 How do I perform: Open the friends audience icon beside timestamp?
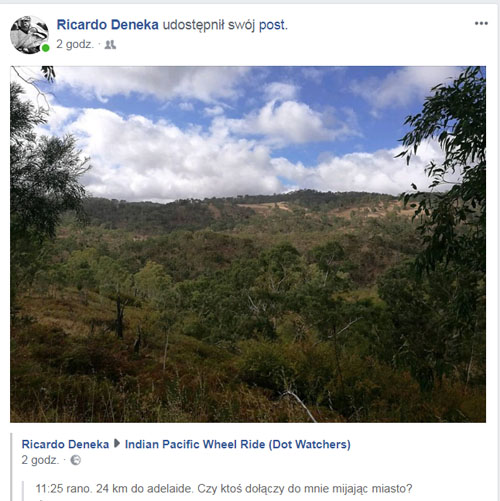pyautogui.click(x=110, y=45)
